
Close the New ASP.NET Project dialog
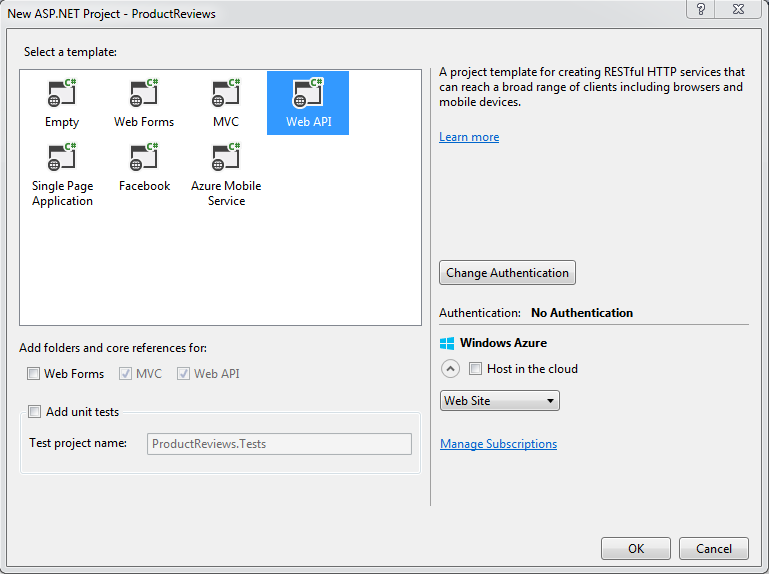click(739, 9)
